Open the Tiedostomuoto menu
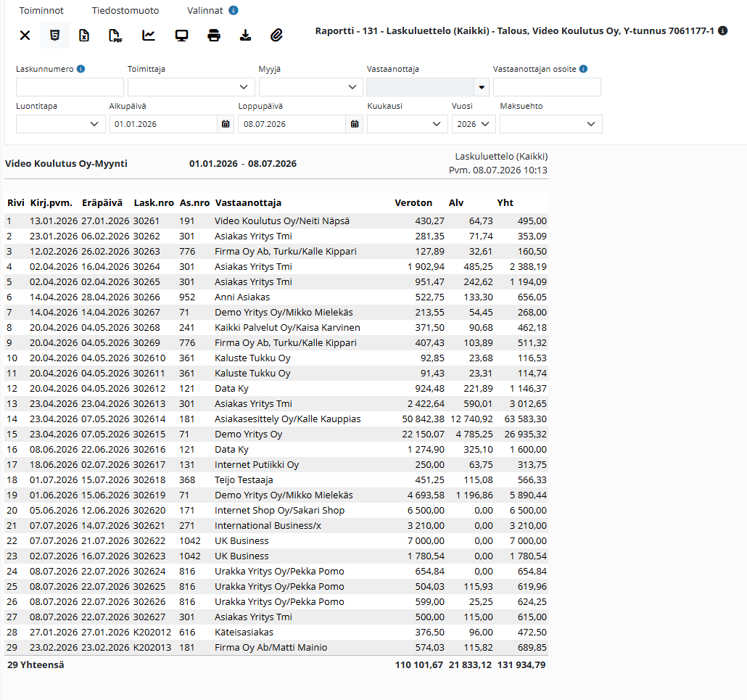This screenshot has height=700, width=747. [125, 10]
